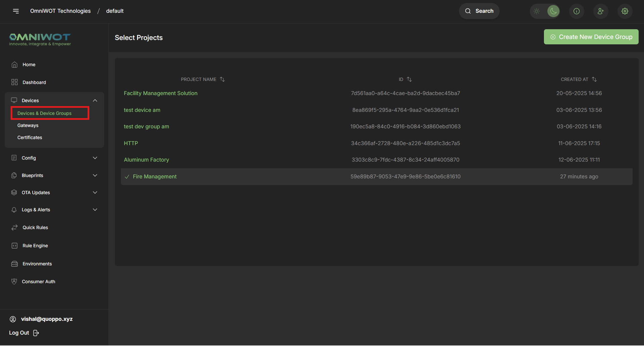
Task: Click the Search field in the top bar
Action: tap(479, 11)
